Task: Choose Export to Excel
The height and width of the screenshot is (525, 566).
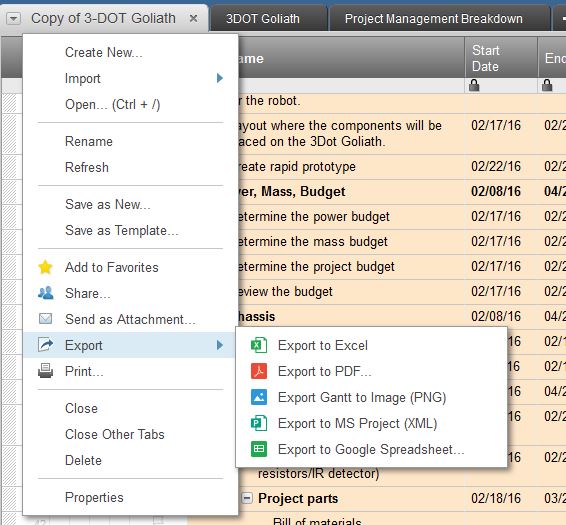Action: tap(323, 346)
